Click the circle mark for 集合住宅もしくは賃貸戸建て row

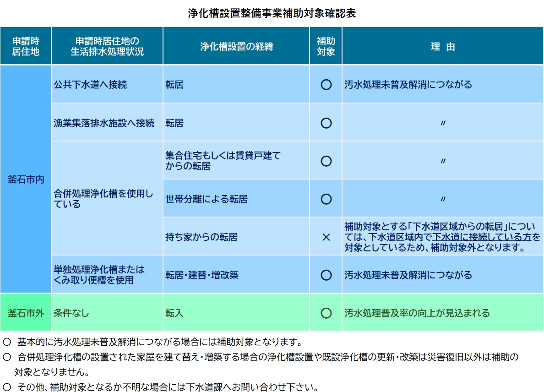coord(326,161)
